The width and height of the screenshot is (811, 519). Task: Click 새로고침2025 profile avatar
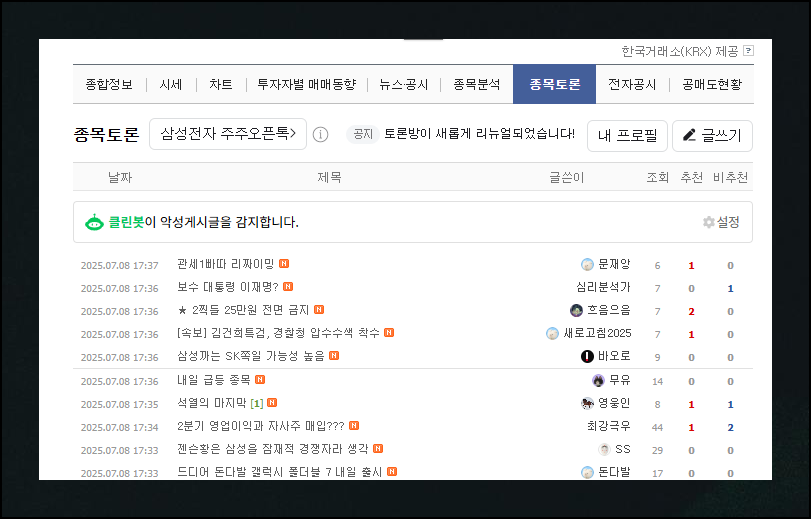coord(552,334)
